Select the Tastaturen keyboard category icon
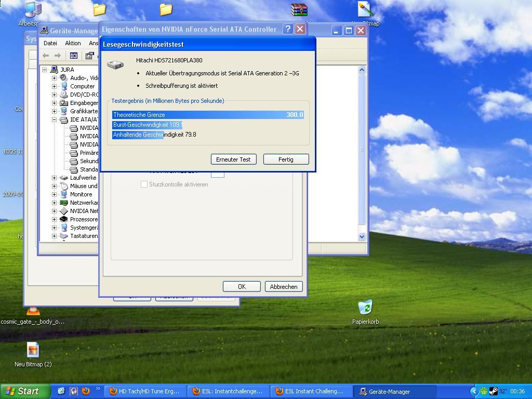532x399 pixels. (64, 236)
